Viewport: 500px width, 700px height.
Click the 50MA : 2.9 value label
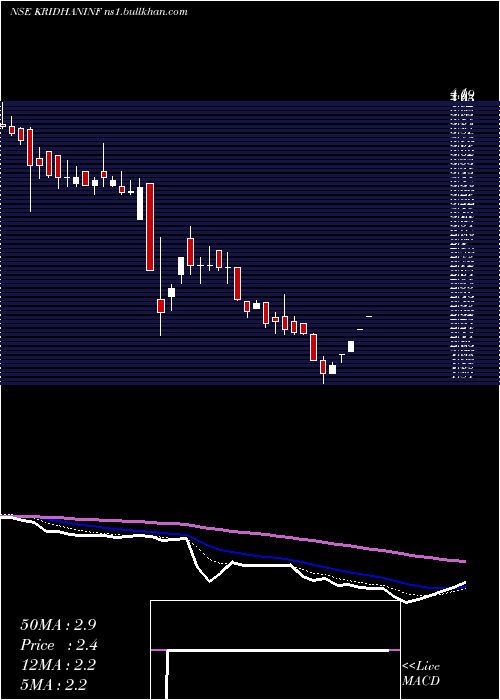point(58,625)
